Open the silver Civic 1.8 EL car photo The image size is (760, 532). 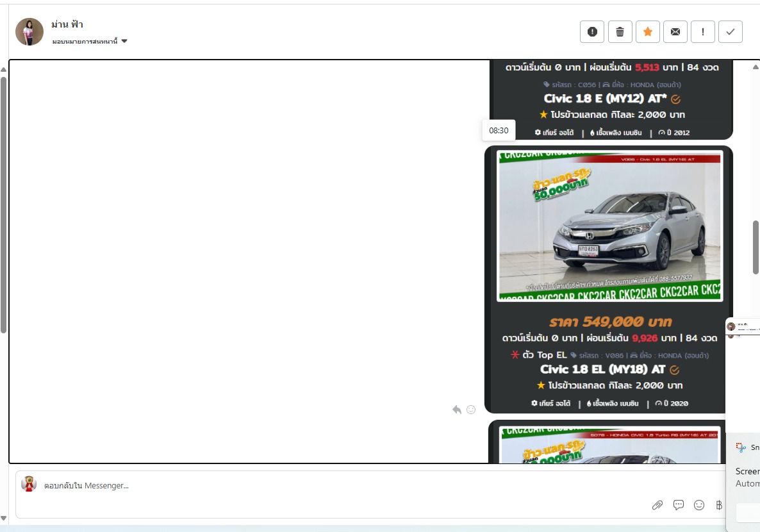point(610,226)
